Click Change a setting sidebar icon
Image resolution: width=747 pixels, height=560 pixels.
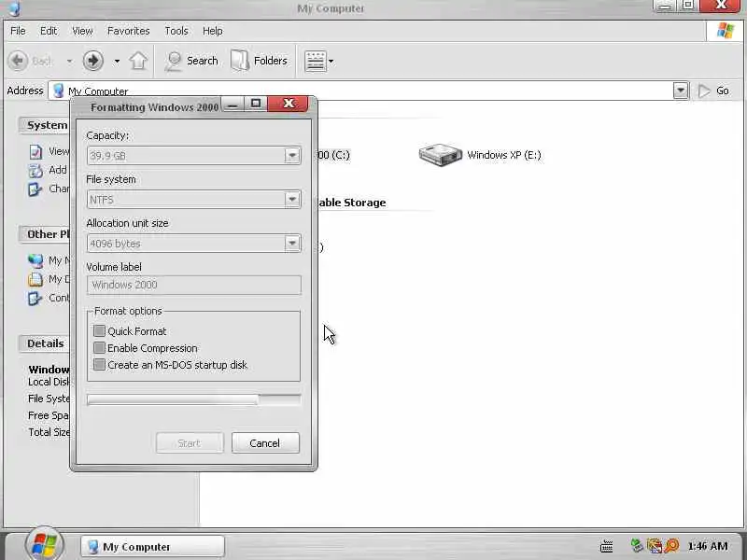point(35,189)
